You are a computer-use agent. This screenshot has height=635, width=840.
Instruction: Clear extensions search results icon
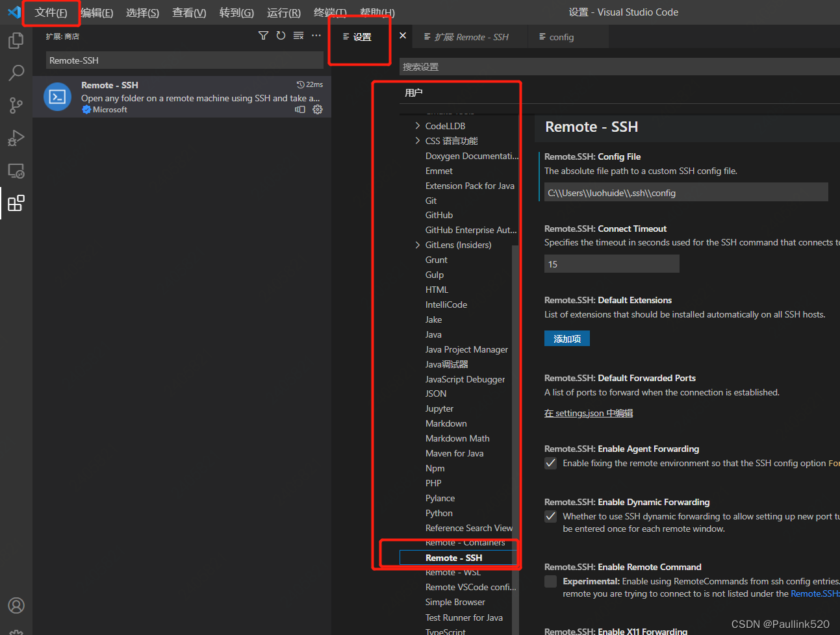click(298, 36)
